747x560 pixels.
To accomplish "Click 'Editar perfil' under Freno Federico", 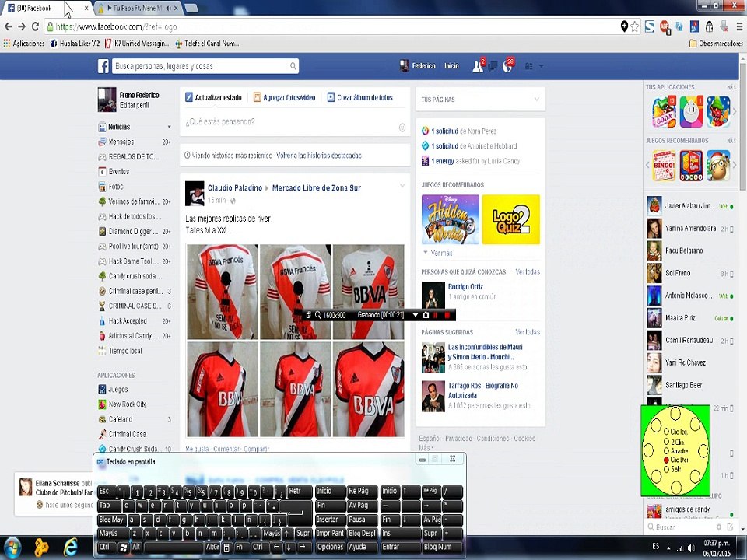I will (x=135, y=105).
